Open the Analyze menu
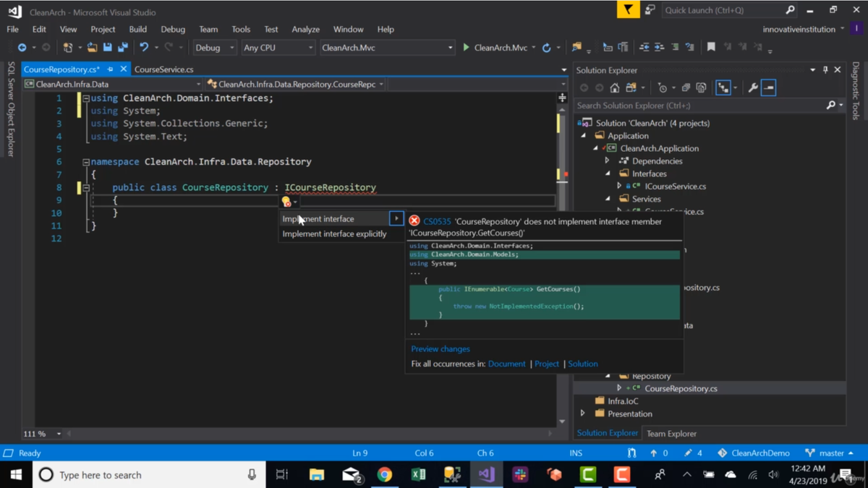Screen dimensions: 868x488 [x=305, y=30]
